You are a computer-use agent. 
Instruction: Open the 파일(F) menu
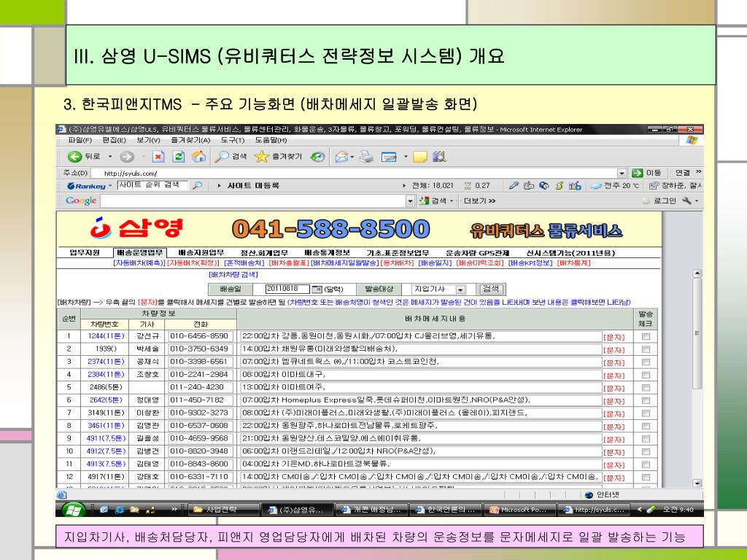click(x=80, y=140)
